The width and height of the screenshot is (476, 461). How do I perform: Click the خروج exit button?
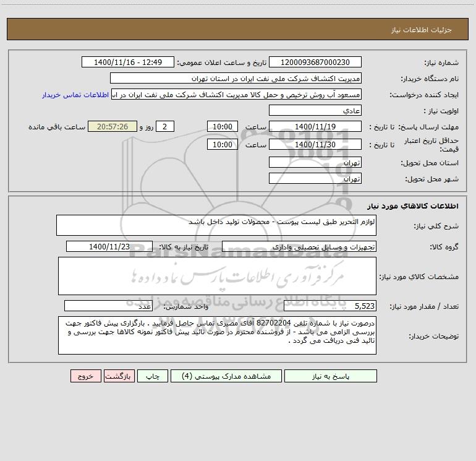point(85,376)
